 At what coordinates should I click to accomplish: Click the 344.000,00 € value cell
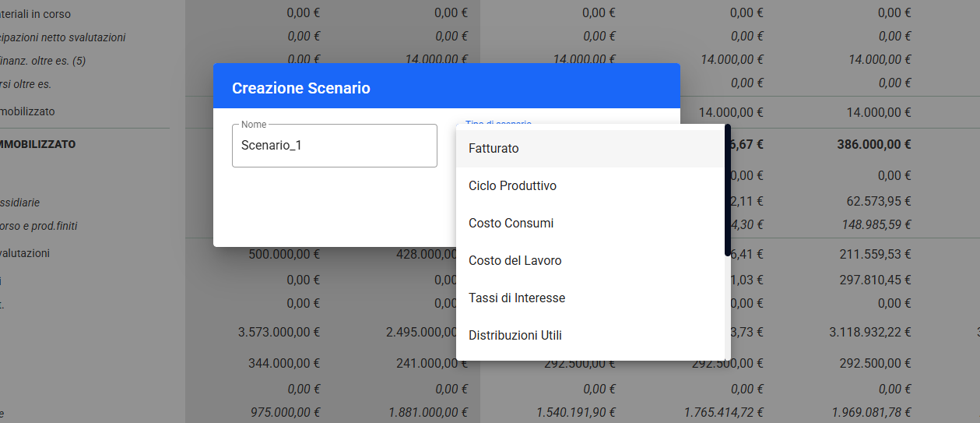284,362
